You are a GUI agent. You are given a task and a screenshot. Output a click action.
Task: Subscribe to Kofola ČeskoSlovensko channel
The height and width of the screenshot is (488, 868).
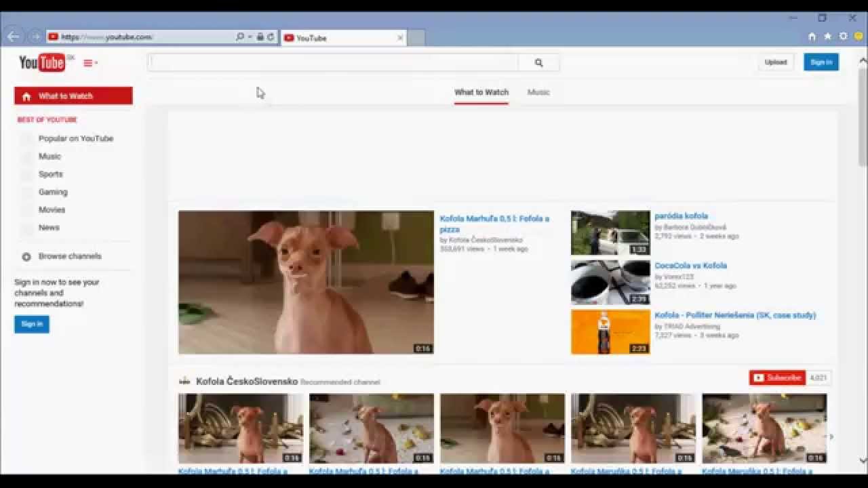tap(778, 378)
